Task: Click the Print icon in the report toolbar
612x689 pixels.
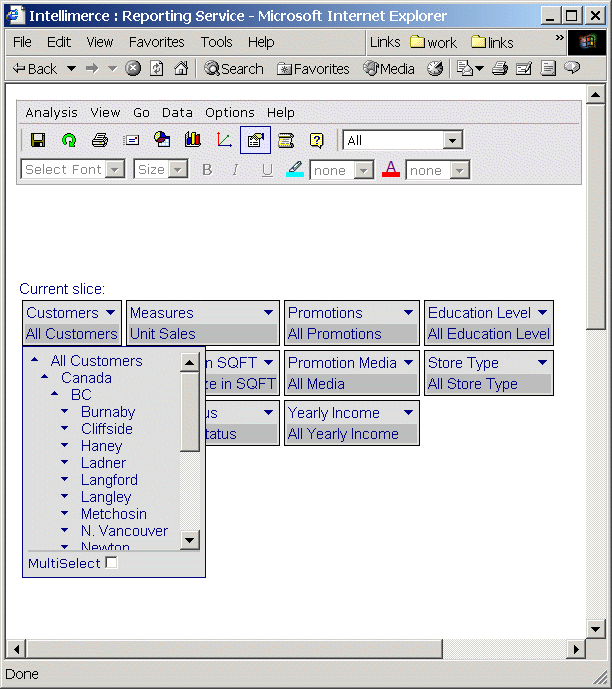Action: [x=100, y=140]
